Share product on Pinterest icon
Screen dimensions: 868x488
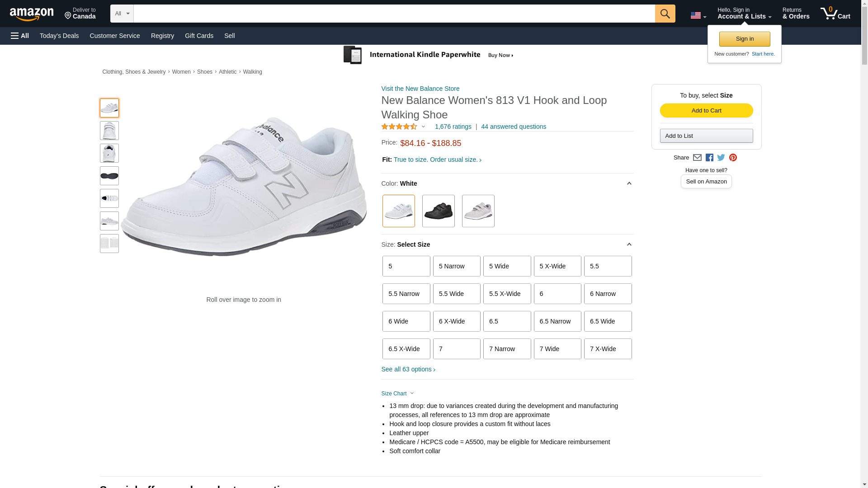click(x=733, y=158)
